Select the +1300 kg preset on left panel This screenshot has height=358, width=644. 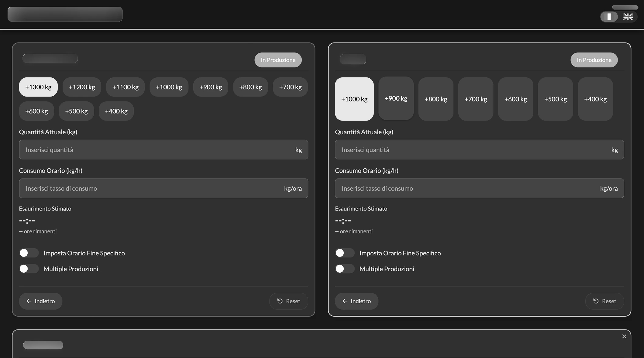pyautogui.click(x=38, y=87)
